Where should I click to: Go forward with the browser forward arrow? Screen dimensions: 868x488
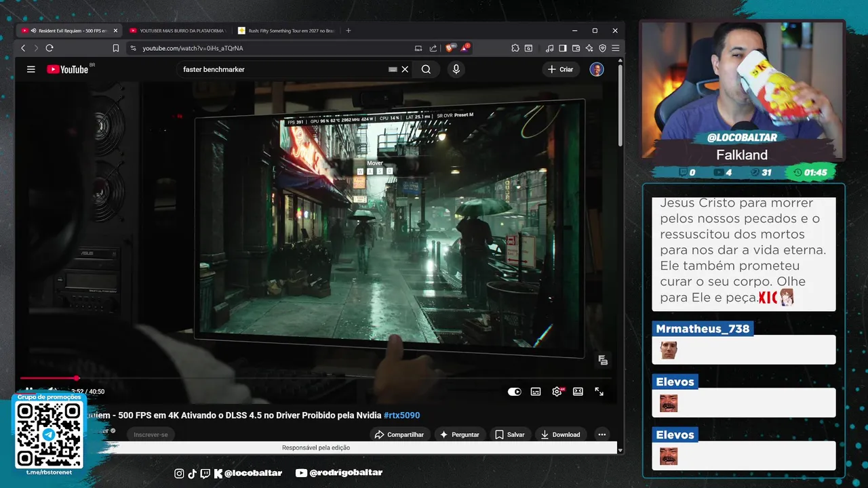35,48
